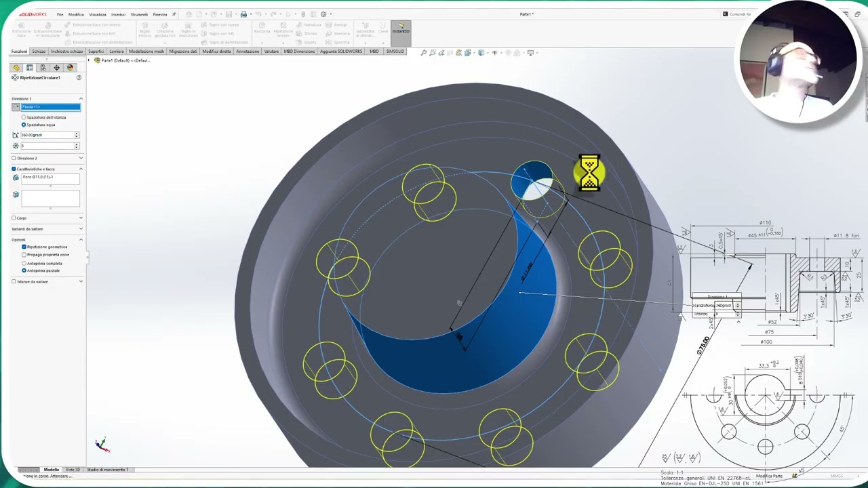This screenshot has width=868, height=488.
Task: Switch to the Schizzo tab
Action: (39, 52)
